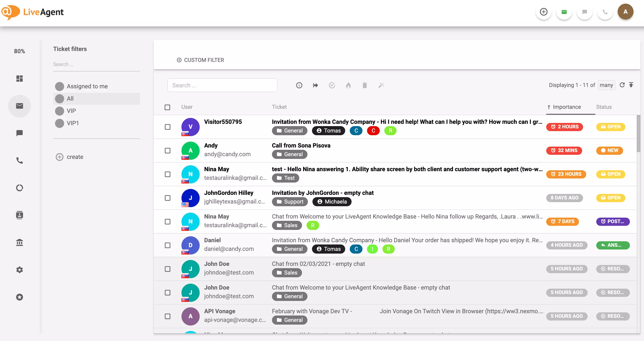The height and width of the screenshot is (341, 644).
Task: Check the checkbox next to Andy's ticket
Action: [x=167, y=151]
